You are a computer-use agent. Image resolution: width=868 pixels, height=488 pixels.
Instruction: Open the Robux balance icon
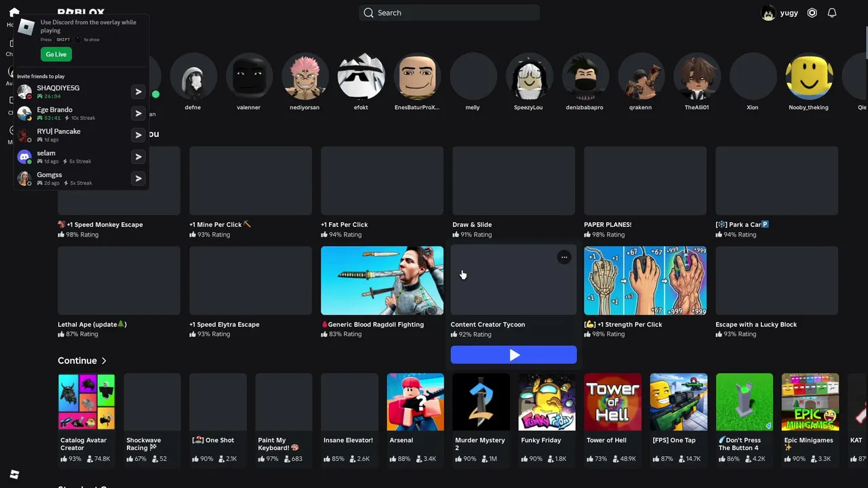pyautogui.click(x=812, y=13)
